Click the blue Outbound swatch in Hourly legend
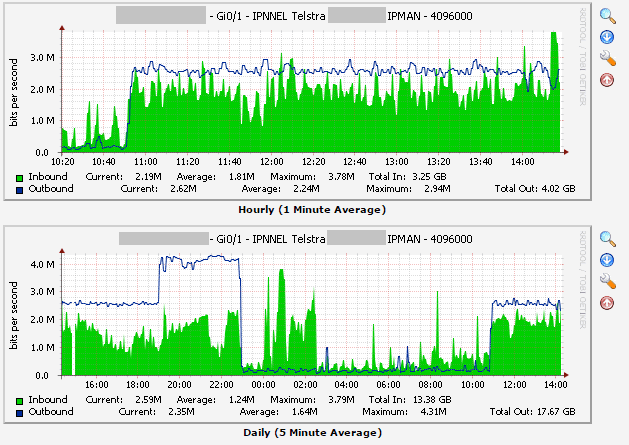This screenshot has width=629, height=445. click(19, 190)
